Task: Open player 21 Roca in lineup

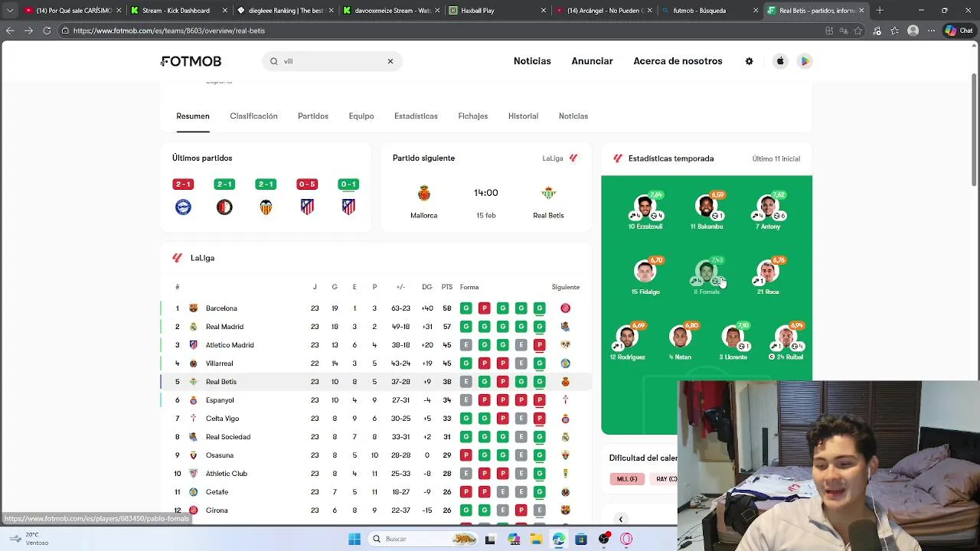Action: coord(768,276)
